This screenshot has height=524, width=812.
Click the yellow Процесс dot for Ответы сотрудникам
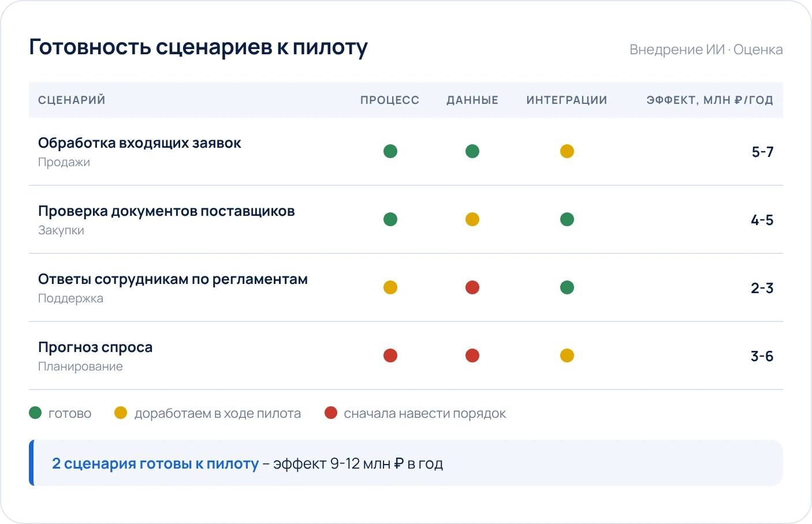[390, 287]
